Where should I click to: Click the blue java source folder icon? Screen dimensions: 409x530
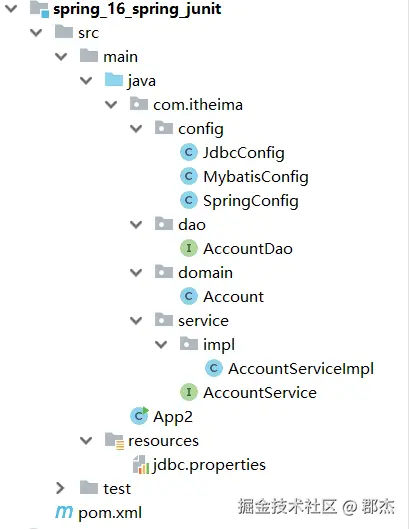point(114,80)
